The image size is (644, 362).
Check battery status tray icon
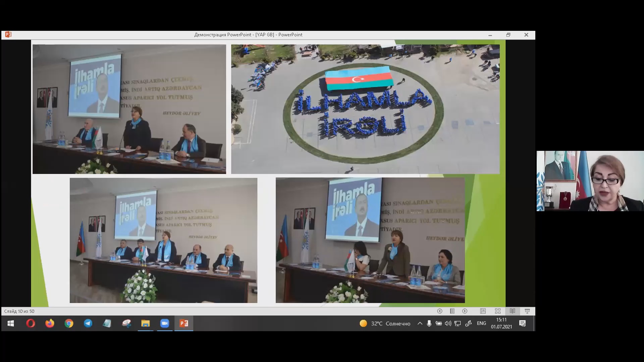(x=438, y=323)
